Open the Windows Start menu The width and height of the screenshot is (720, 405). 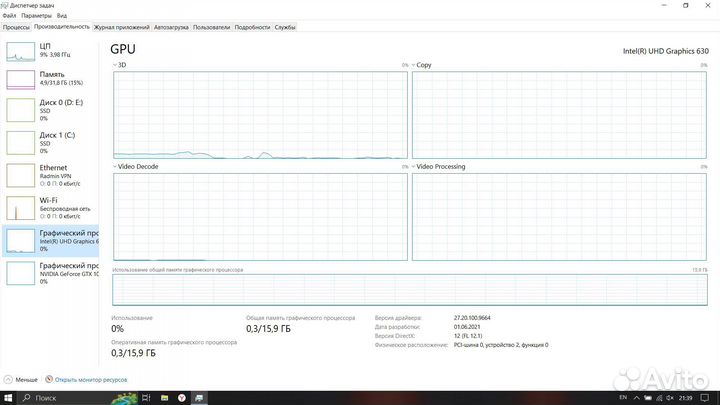[x=8, y=398]
